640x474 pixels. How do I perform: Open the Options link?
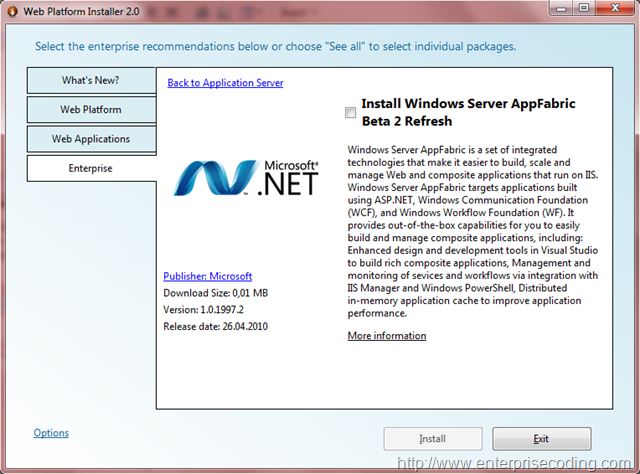pyautogui.click(x=51, y=433)
